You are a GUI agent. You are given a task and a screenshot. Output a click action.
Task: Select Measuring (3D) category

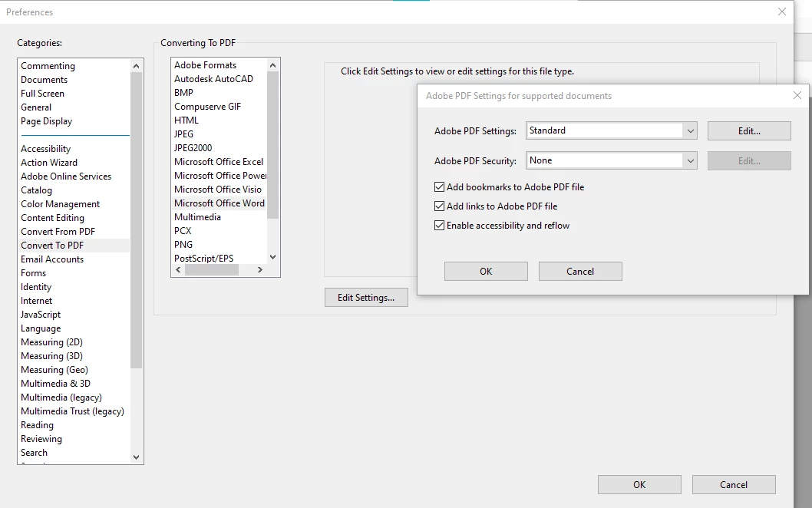pyautogui.click(x=51, y=356)
